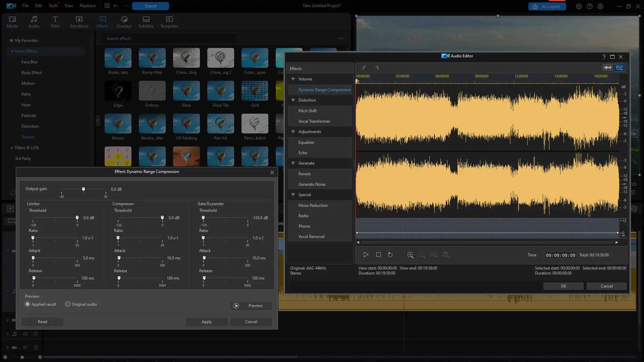Click the Apply button in compression dialog
The image size is (644, 362).
pos(207,322)
